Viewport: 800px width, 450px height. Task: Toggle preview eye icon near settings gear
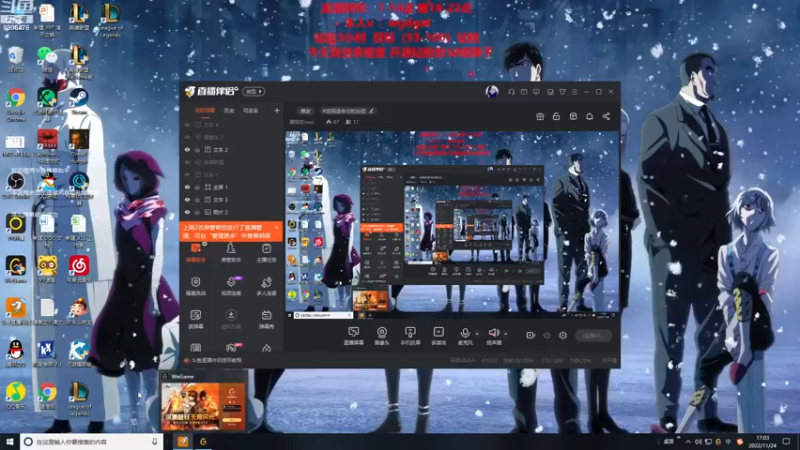547,335
